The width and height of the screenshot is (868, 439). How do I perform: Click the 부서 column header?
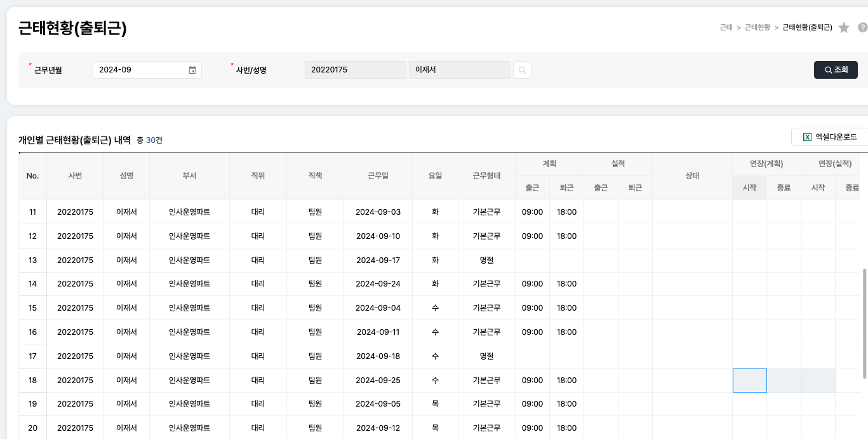[x=189, y=176]
